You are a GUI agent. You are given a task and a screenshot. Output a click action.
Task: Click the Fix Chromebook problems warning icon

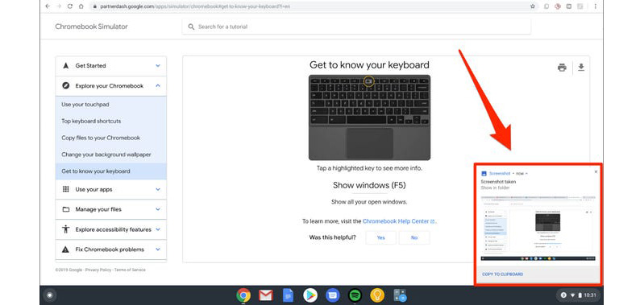click(66, 249)
